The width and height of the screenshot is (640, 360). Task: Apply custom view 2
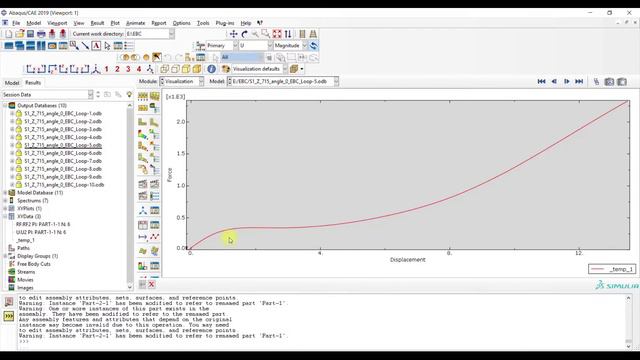pyautogui.click(x=117, y=69)
